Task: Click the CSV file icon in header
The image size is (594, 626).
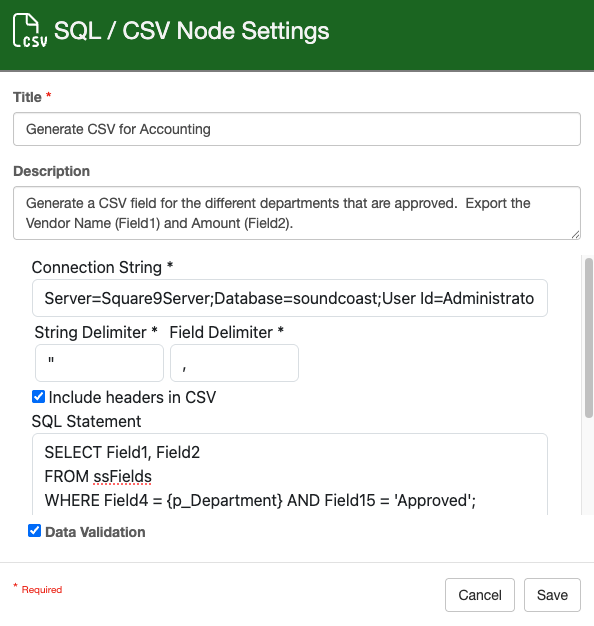Action: pos(30,30)
